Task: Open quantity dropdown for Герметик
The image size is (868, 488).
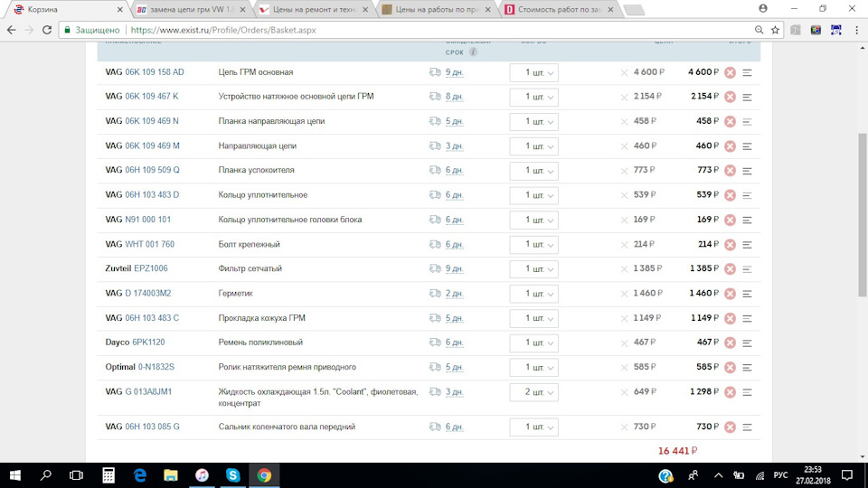Action: (x=533, y=294)
